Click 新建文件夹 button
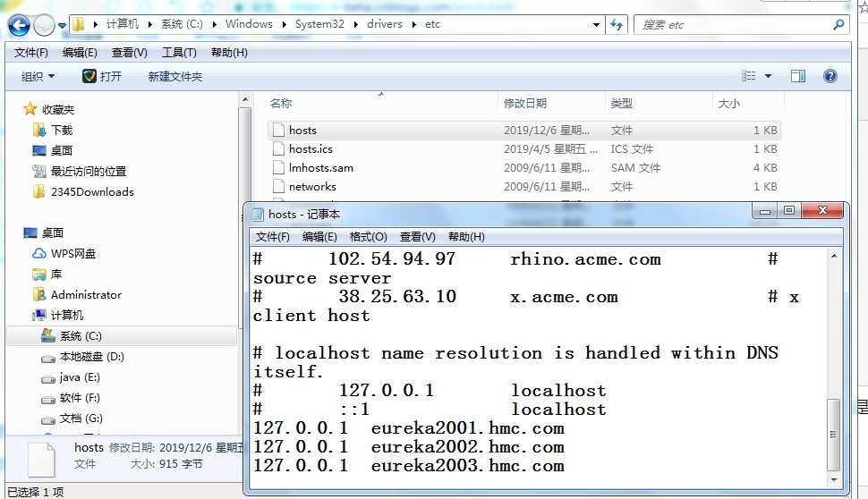Screen dimensions: 868x499 (174, 76)
